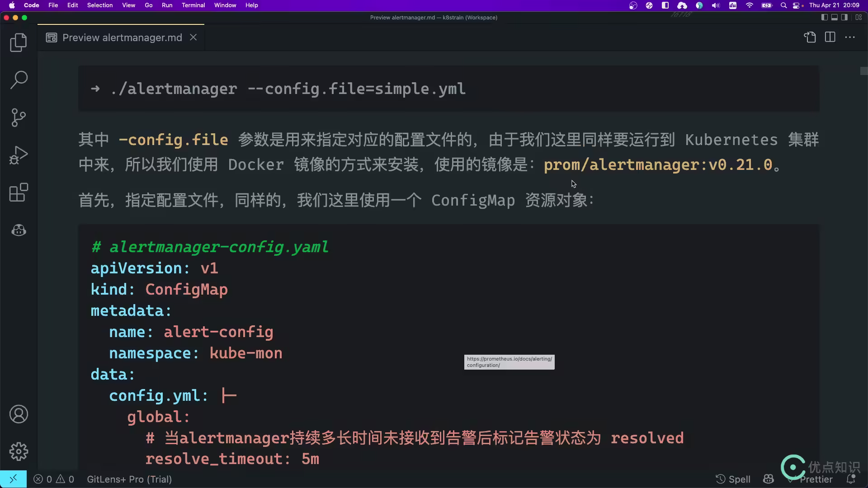Open the Help menu
Screen dimensions: 868x488
(x=251, y=5)
